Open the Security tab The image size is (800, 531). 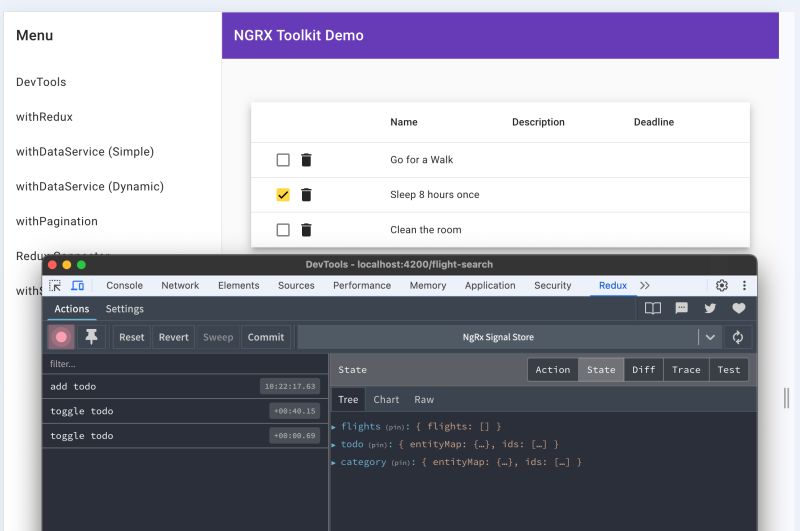553,286
